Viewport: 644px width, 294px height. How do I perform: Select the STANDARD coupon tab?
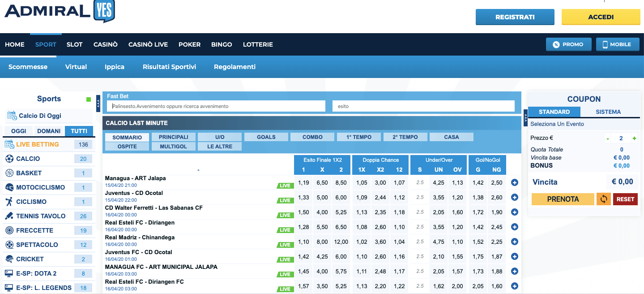(554, 112)
